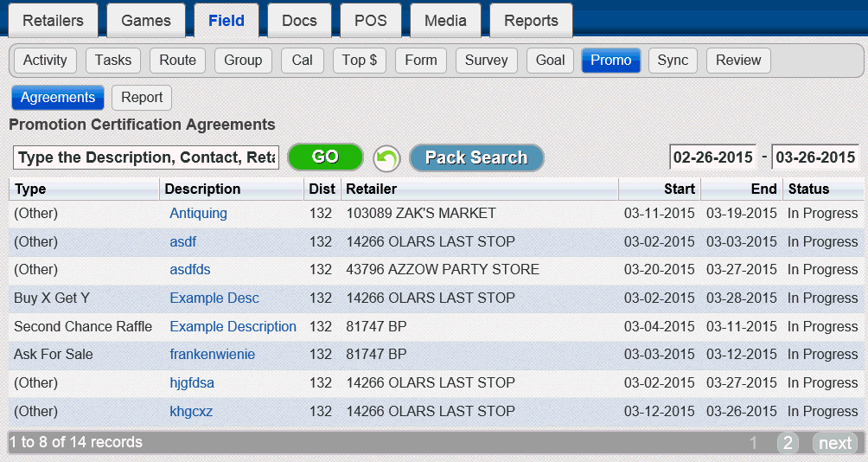Image resolution: width=868 pixels, height=462 pixels.
Task: Click the Promo sub-tab
Action: click(x=611, y=61)
